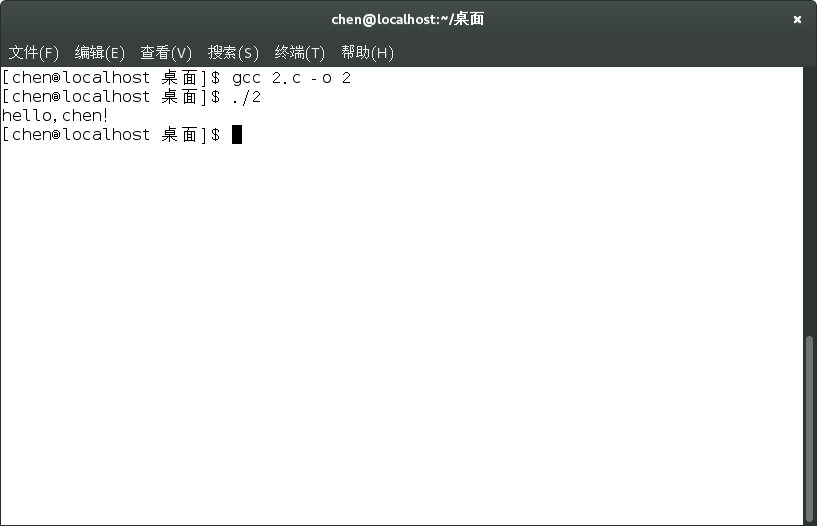
Task: Click the ./2 command on the second line
Action: tap(246, 97)
